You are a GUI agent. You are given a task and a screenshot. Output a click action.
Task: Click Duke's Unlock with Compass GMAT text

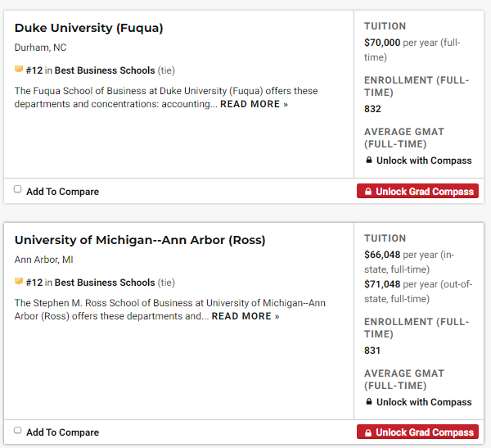(x=424, y=161)
